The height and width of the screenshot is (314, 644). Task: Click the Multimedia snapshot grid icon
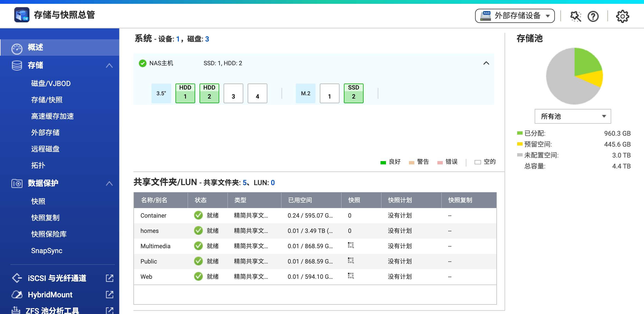(x=351, y=245)
